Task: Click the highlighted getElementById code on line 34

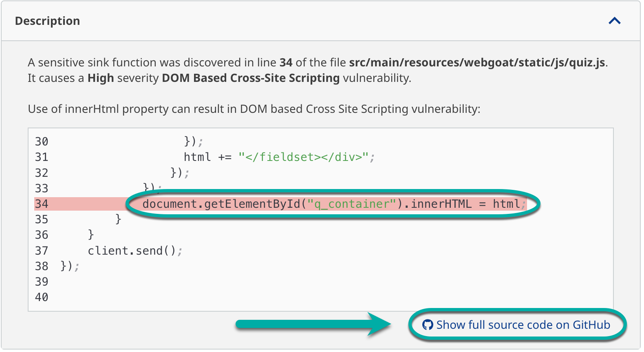Action: coord(222,204)
